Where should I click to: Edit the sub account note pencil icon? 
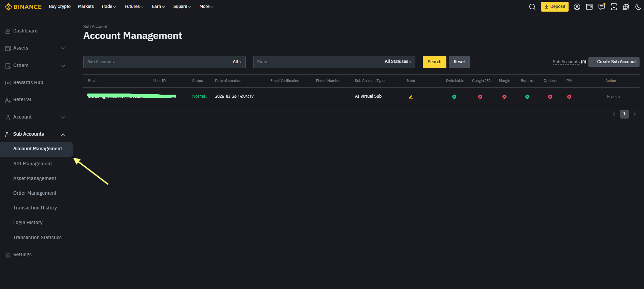[x=411, y=97]
